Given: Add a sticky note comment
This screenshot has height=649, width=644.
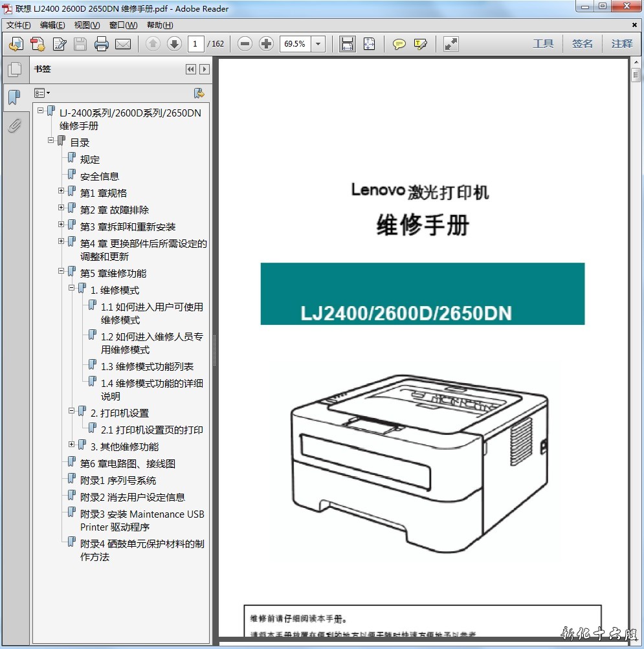Looking at the screenshot, I should point(399,44).
